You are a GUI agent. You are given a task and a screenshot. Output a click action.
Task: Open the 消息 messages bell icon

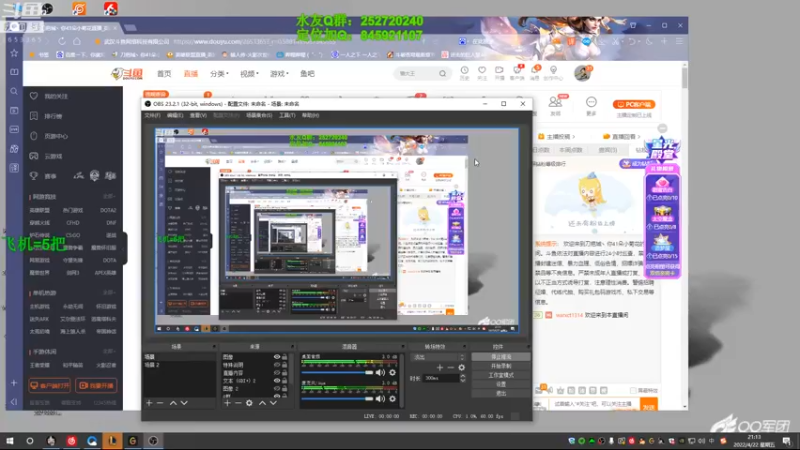[x=534, y=70]
